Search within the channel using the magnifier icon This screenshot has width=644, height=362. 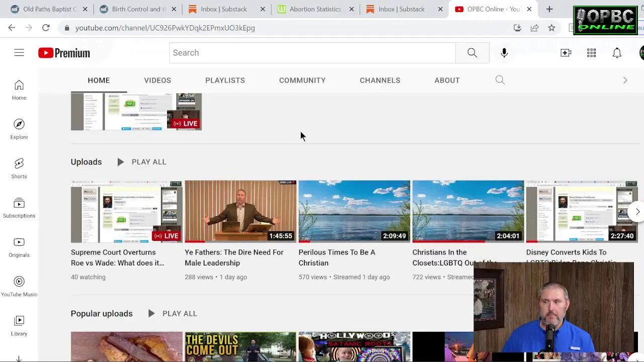500,80
